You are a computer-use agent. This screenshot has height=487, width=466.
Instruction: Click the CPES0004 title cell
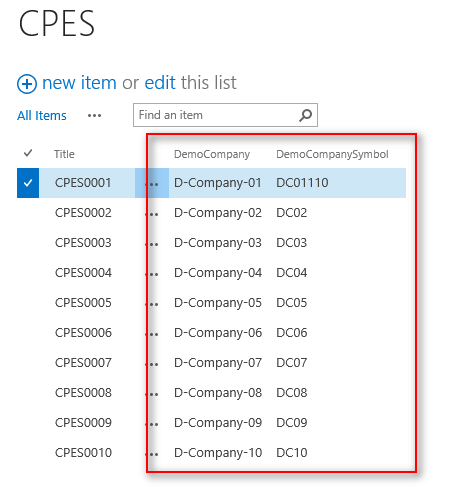83,273
